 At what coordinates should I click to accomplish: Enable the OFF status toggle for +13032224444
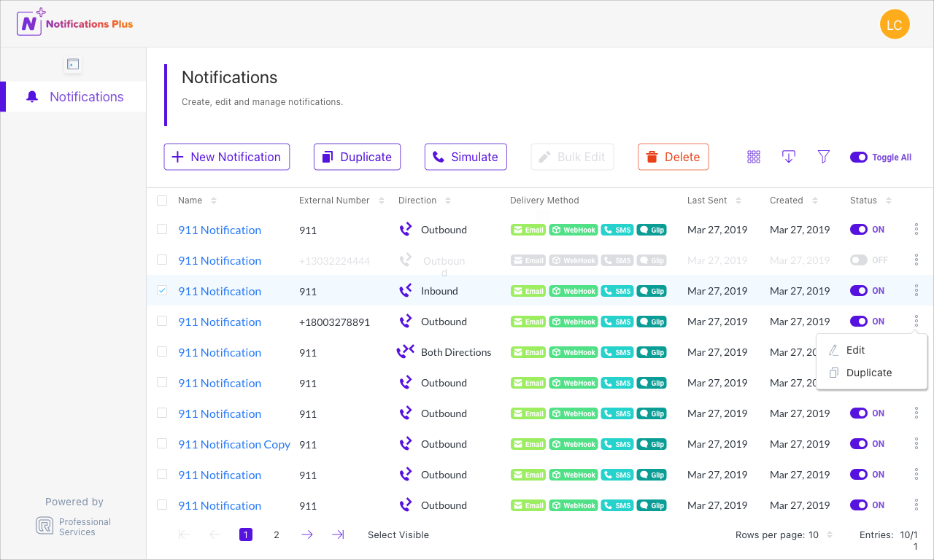pos(859,260)
